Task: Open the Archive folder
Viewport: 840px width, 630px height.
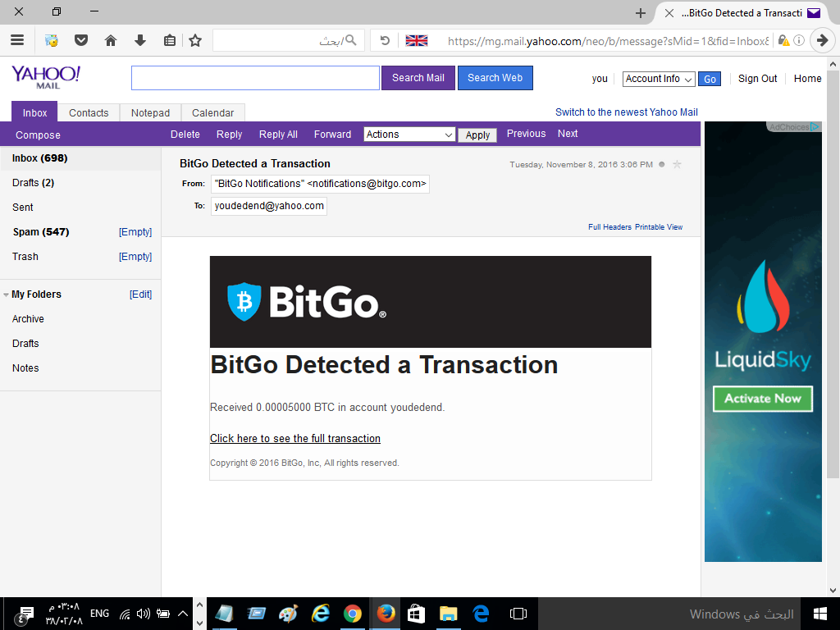Action: [x=29, y=319]
